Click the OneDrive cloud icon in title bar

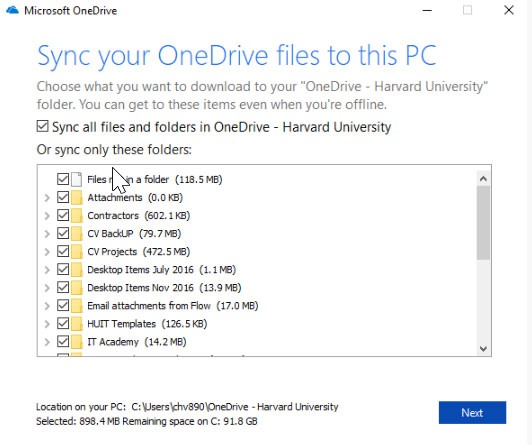coord(13,11)
